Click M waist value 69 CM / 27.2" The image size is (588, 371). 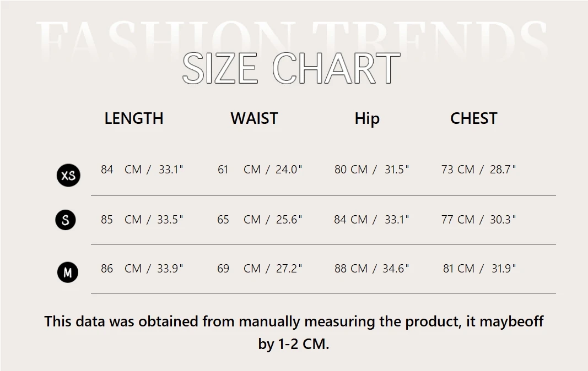point(260,268)
